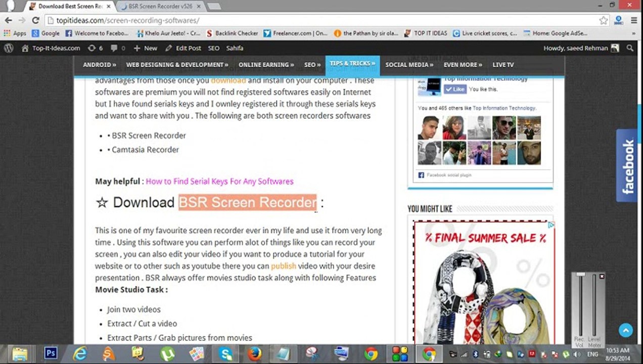
Task: Open the new tab button
Action: tap(214, 7)
